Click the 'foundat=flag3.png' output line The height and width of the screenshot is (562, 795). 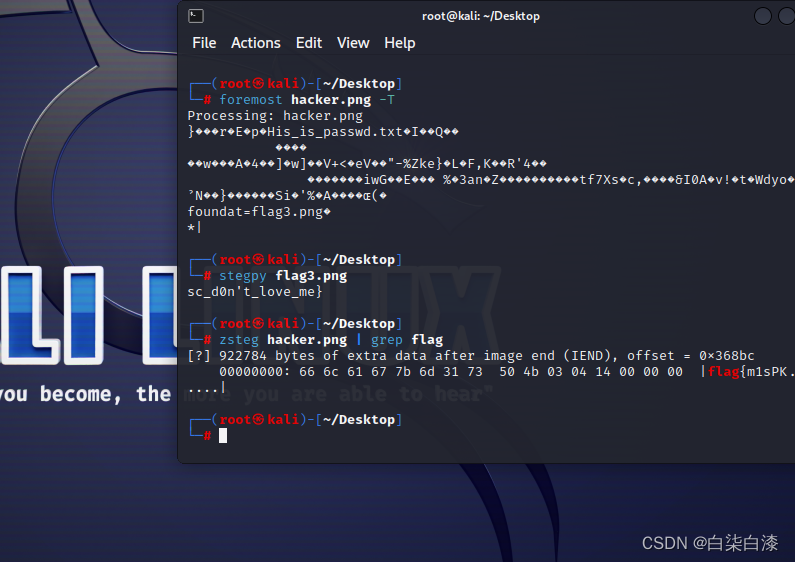click(259, 212)
